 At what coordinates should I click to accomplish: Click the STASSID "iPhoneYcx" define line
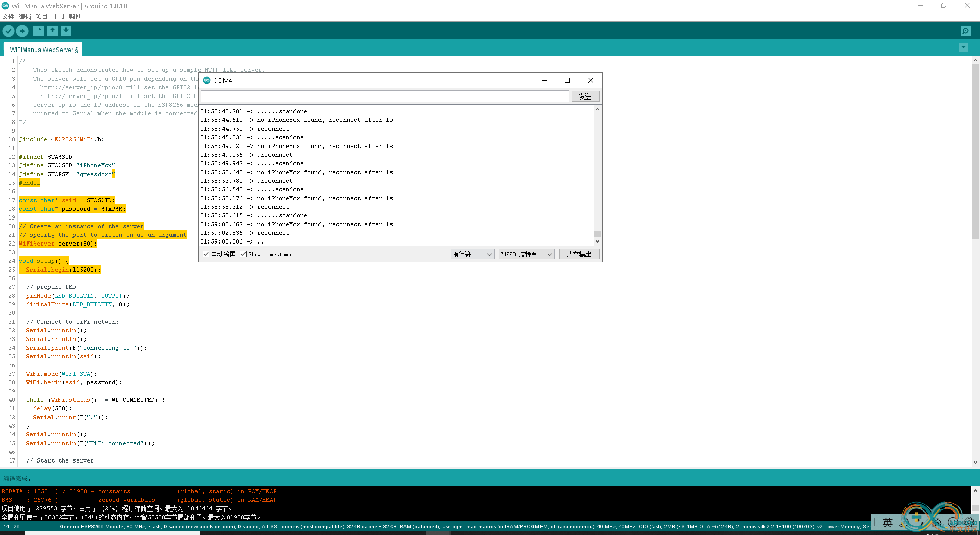[x=67, y=165]
